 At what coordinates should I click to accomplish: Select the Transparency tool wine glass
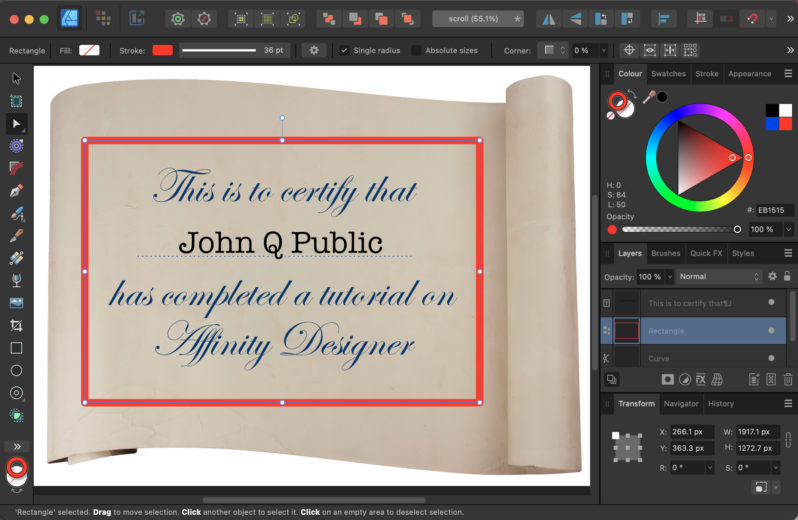click(x=16, y=281)
